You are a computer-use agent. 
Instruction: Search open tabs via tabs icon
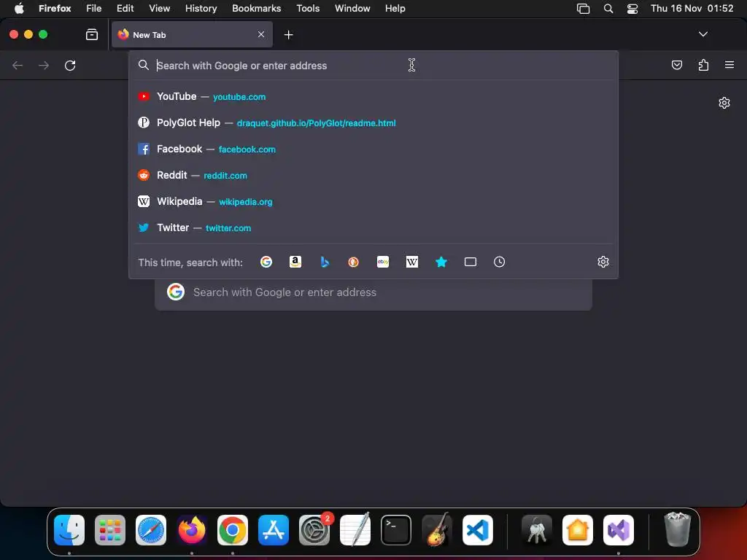pyautogui.click(x=471, y=262)
